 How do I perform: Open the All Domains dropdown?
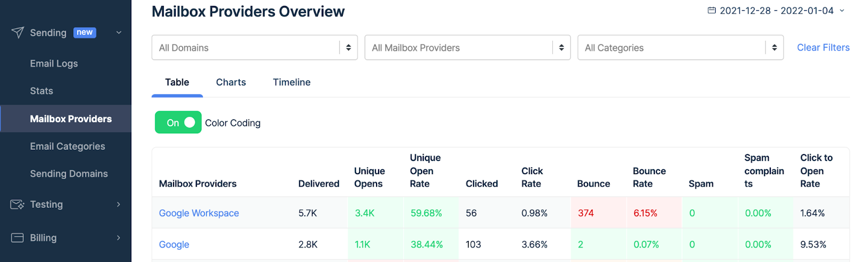(254, 48)
